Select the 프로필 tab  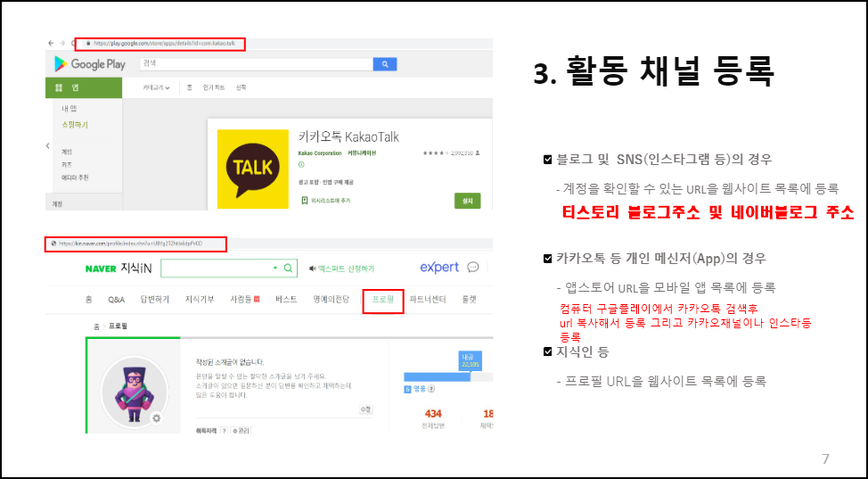pyautogui.click(x=383, y=300)
